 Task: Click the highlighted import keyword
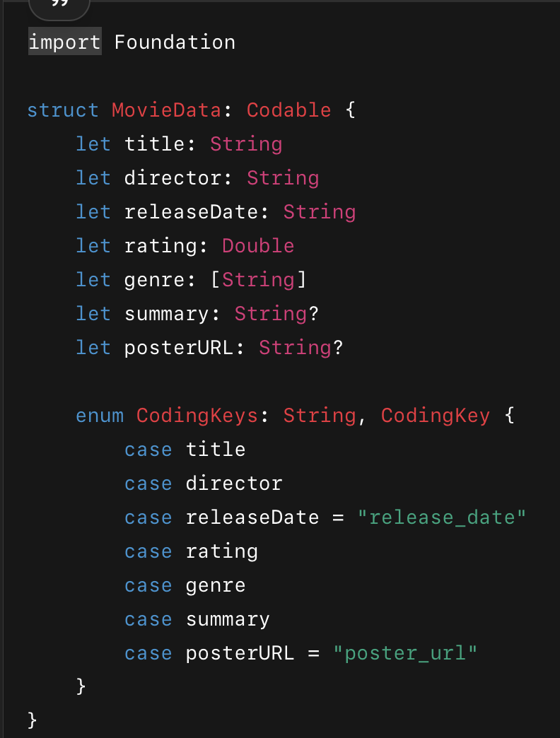64,42
